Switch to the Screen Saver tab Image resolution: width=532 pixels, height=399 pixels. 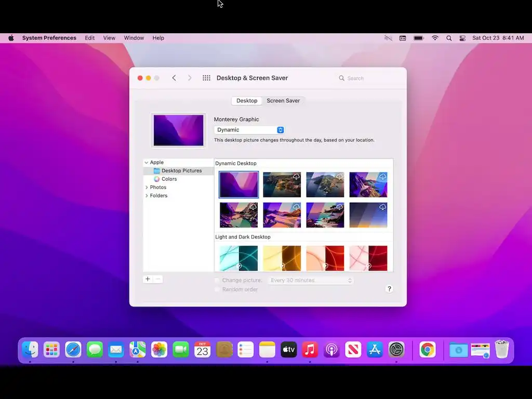click(x=283, y=101)
